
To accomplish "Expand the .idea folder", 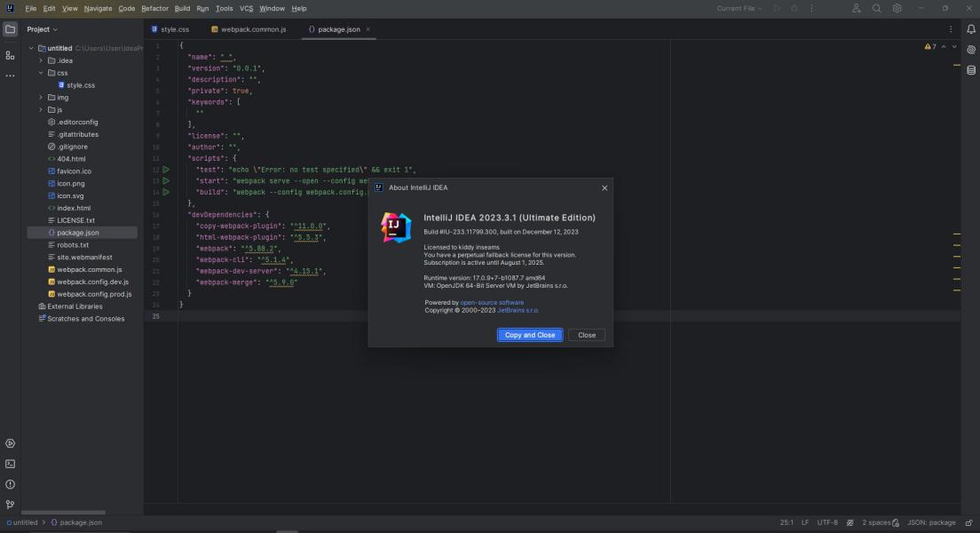I will point(41,60).
